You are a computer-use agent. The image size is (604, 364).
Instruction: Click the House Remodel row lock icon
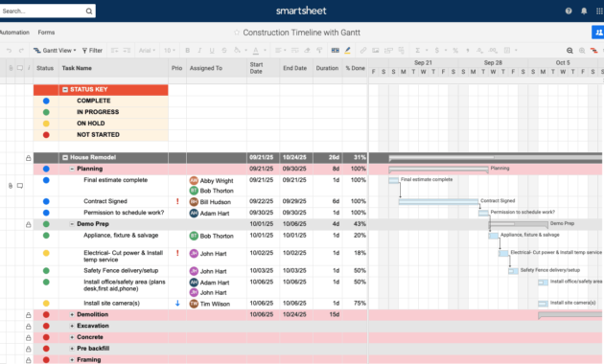[29, 158]
